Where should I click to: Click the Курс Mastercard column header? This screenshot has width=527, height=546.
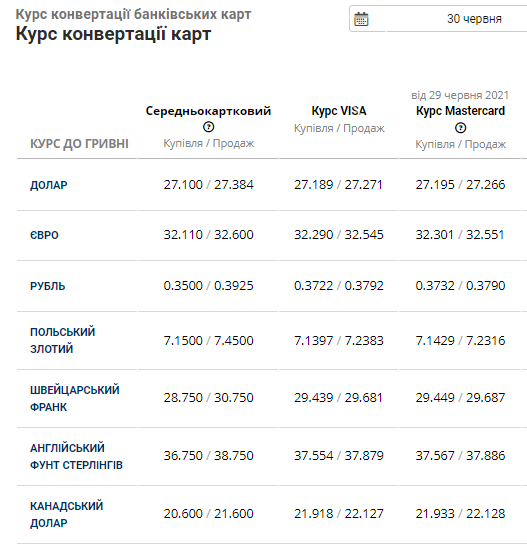pos(460,111)
